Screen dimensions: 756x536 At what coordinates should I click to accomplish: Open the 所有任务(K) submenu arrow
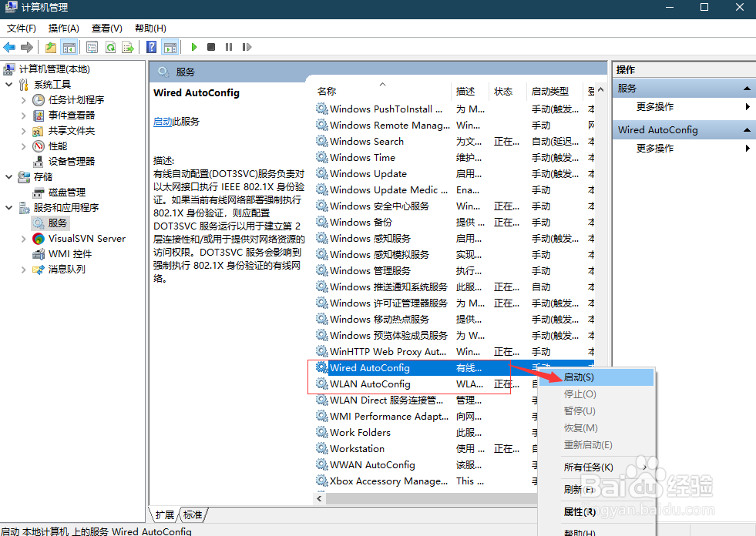pyautogui.click(x=646, y=467)
